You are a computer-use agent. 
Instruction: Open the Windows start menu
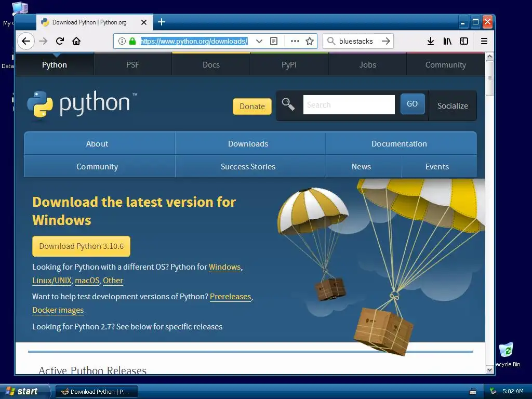pos(24,391)
